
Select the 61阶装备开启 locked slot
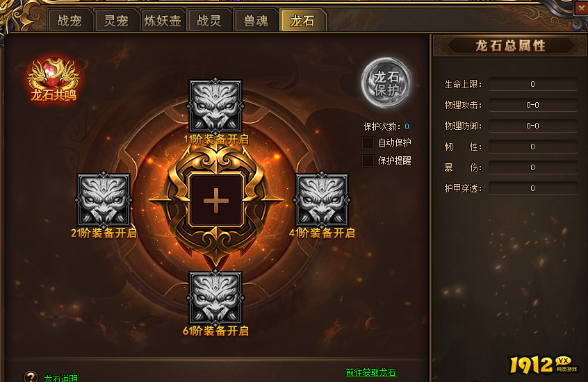tap(215, 298)
